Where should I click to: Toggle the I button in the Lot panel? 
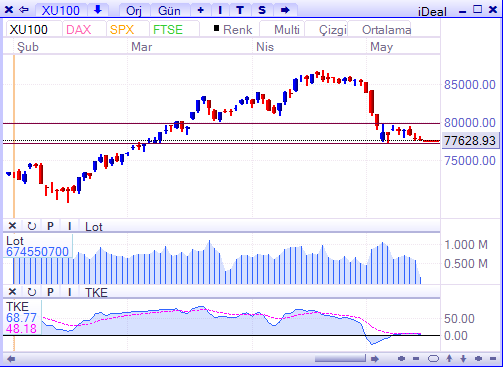point(69,226)
